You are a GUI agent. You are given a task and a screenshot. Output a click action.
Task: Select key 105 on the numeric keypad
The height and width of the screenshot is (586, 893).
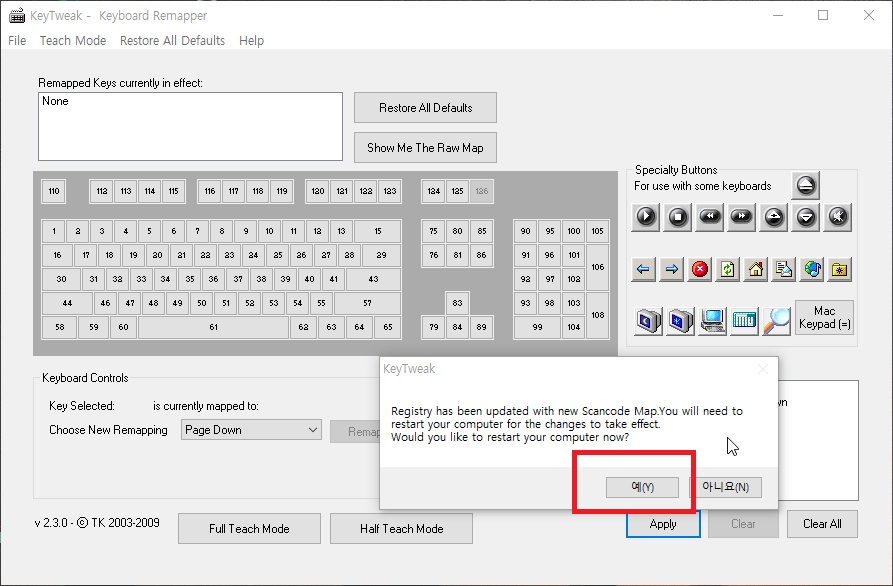pos(597,231)
